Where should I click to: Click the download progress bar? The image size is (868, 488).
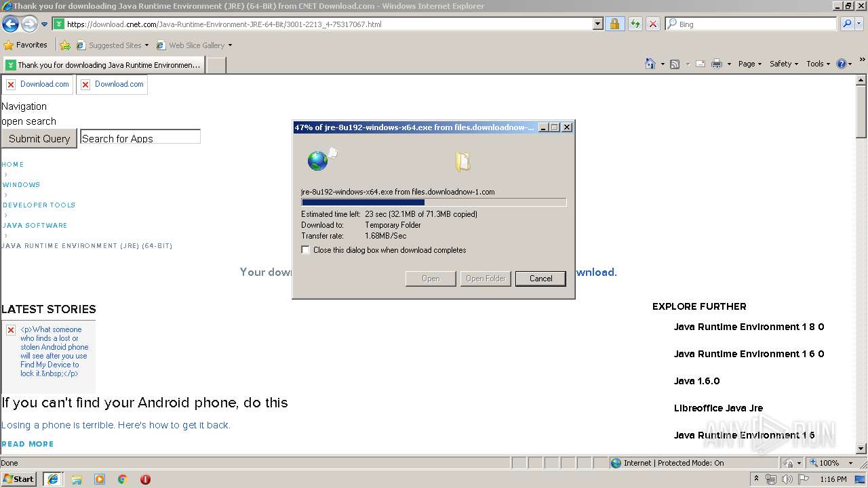(x=433, y=202)
